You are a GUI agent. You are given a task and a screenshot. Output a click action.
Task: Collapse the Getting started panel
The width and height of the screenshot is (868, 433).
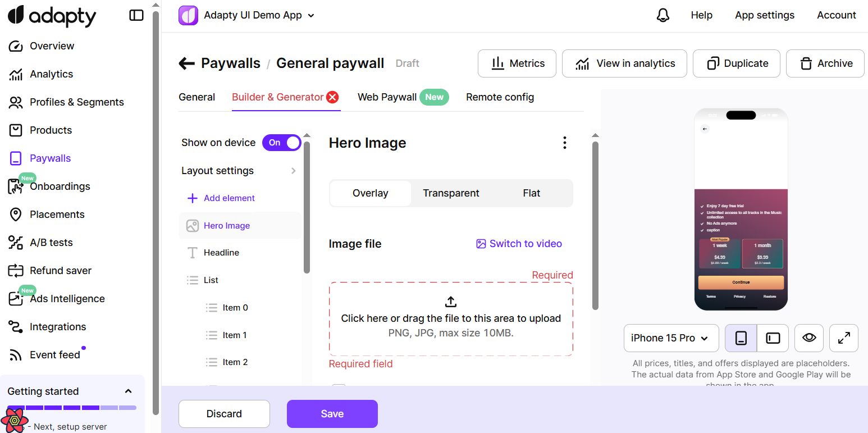128,391
